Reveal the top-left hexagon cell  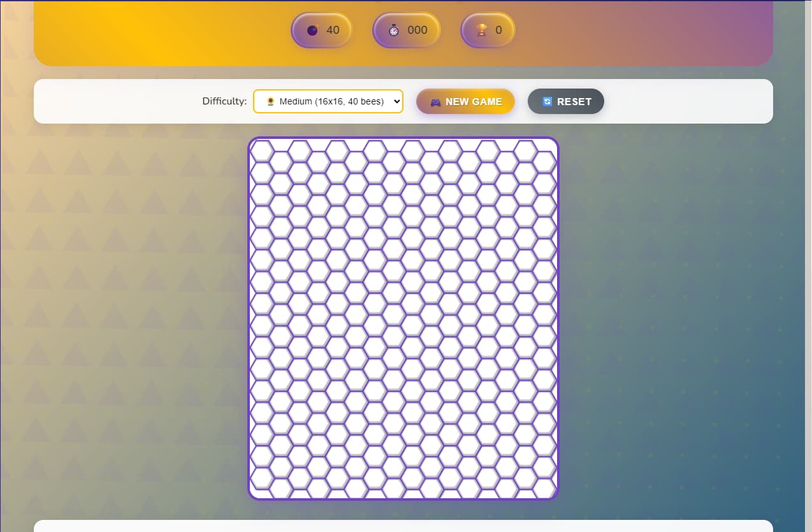[262, 151]
